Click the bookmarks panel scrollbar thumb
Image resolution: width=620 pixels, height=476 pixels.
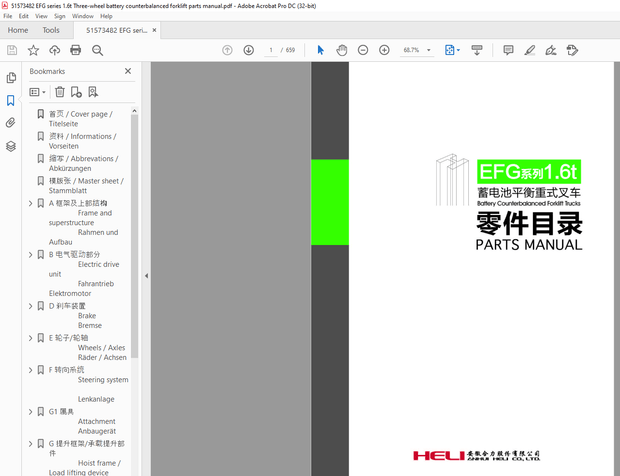[x=134, y=236]
